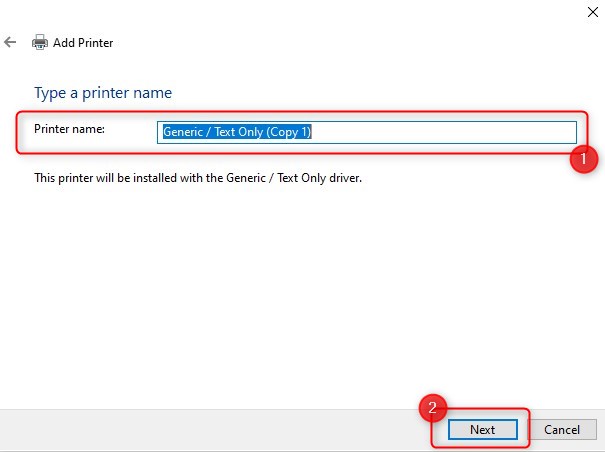
Task: Click the gray footer bar left of Next
Action: click(x=208, y=430)
